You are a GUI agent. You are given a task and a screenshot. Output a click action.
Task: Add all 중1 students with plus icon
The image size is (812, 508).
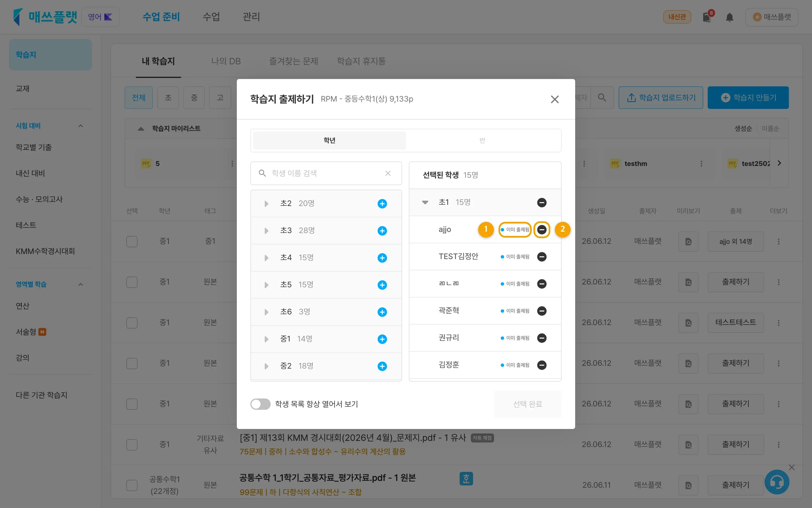point(382,339)
